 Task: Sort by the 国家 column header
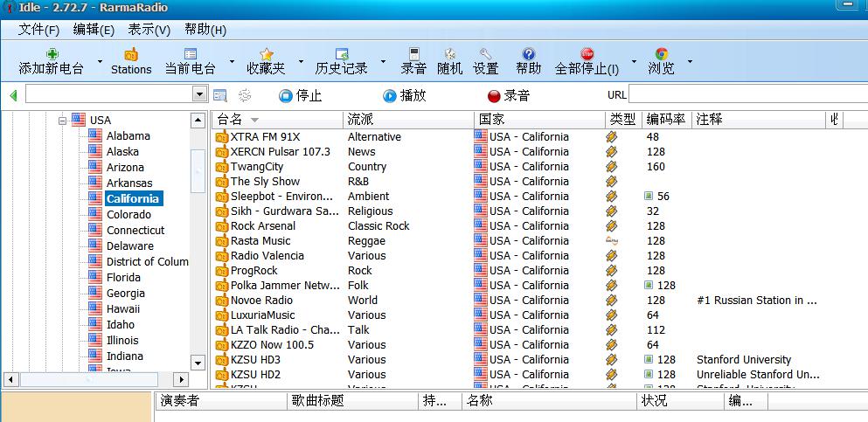click(x=539, y=120)
